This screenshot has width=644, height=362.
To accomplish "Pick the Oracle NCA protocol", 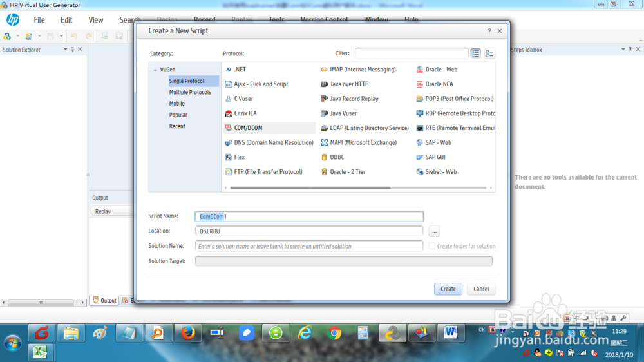I will (x=435, y=84).
